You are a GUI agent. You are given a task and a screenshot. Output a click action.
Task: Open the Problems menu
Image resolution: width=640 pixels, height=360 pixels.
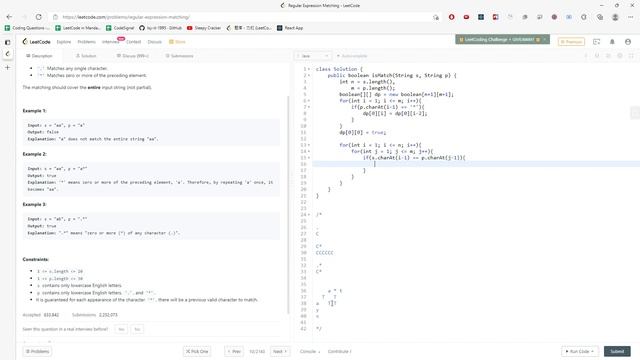coord(87,42)
